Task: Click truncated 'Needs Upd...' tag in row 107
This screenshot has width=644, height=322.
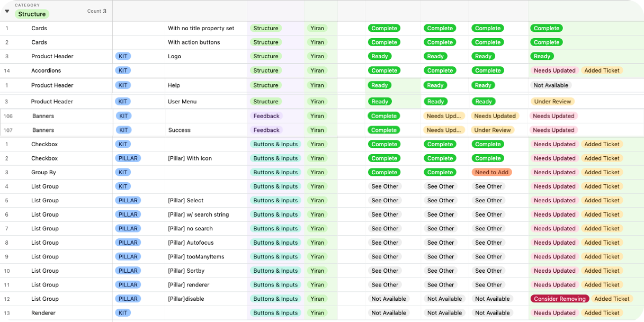Action: point(444,130)
